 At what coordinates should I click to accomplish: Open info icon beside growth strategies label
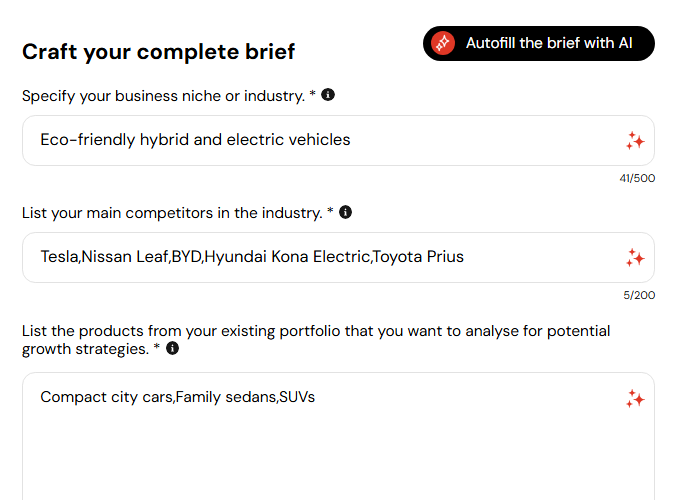click(172, 348)
